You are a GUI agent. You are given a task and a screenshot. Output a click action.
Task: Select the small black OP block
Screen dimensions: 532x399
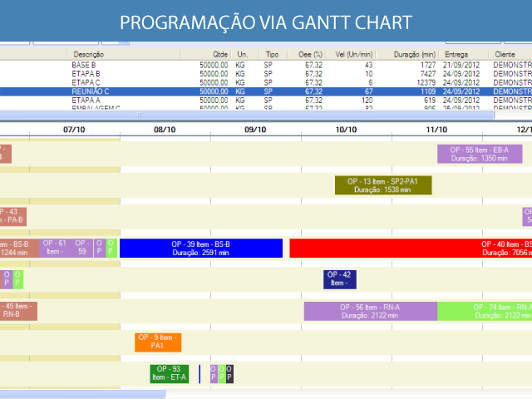point(229,373)
